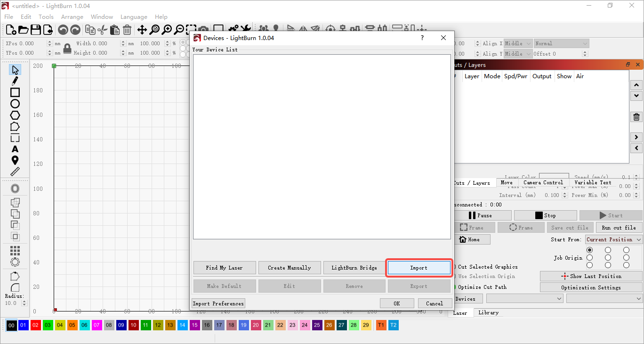This screenshot has width=644, height=344.
Task: Click the zoom in magnifier icon
Action: 167,30
